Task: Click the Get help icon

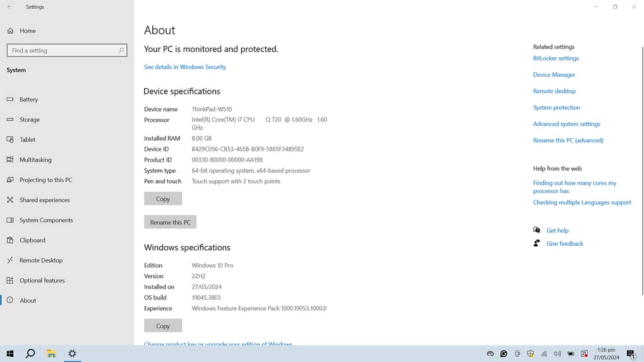Action: tap(536, 230)
